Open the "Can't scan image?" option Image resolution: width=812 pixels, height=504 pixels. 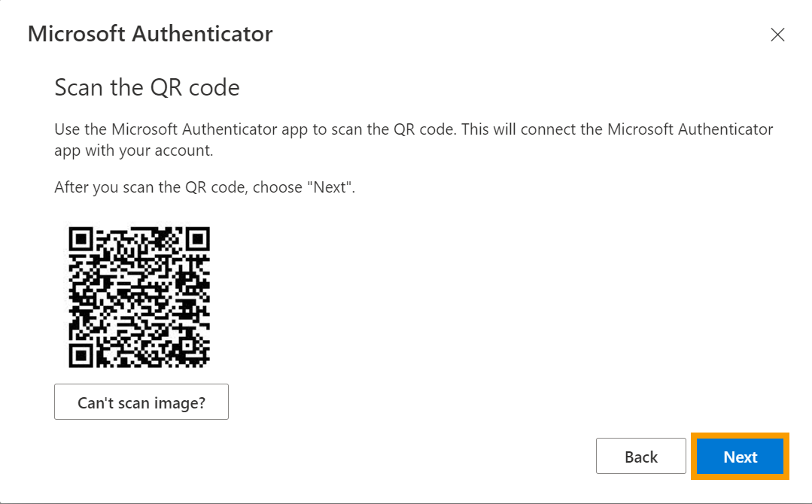(x=141, y=402)
